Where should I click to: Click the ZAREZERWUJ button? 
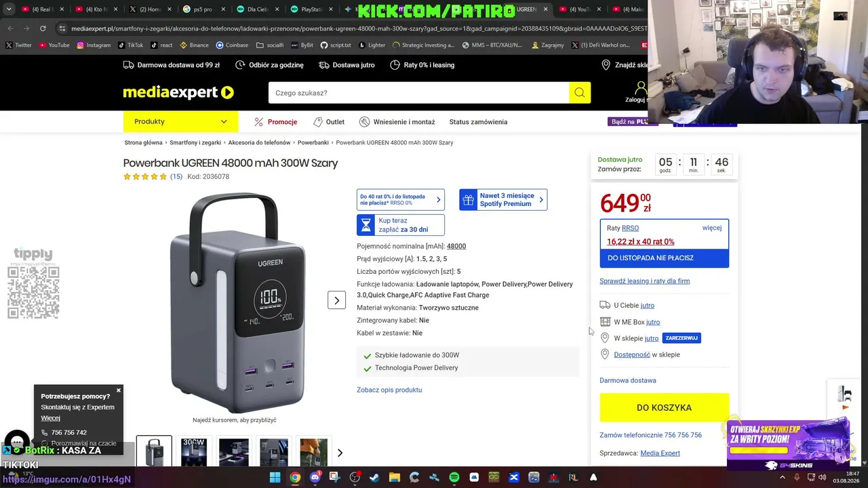682,338
